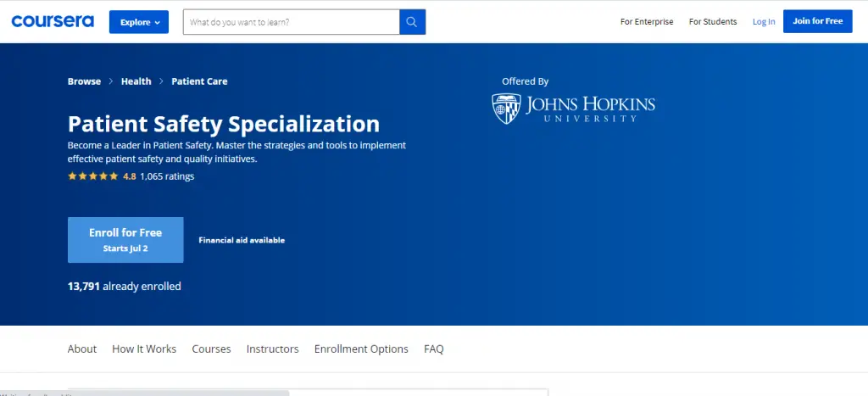This screenshot has height=396, width=868.
Task: Click the Johns Hopkins University logo
Action: [x=574, y=109]
